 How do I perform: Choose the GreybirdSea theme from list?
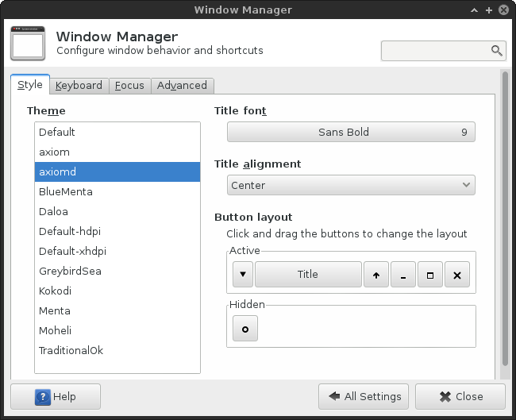70,272
